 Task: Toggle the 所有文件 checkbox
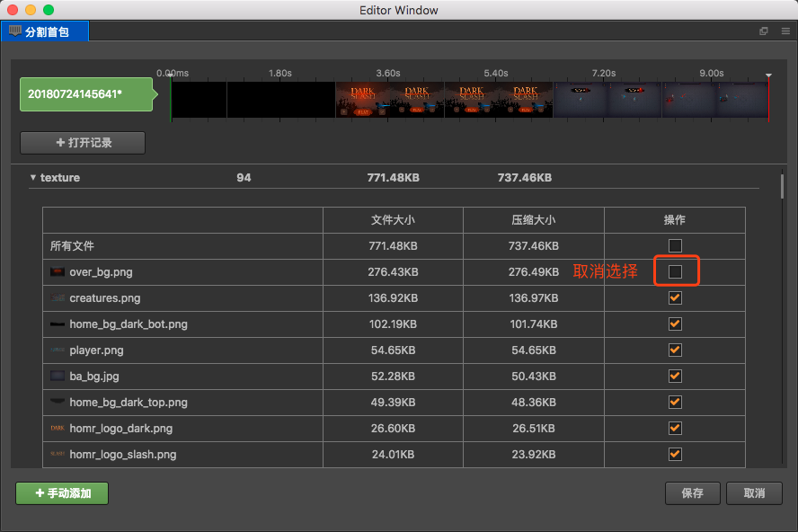point(675,246)
